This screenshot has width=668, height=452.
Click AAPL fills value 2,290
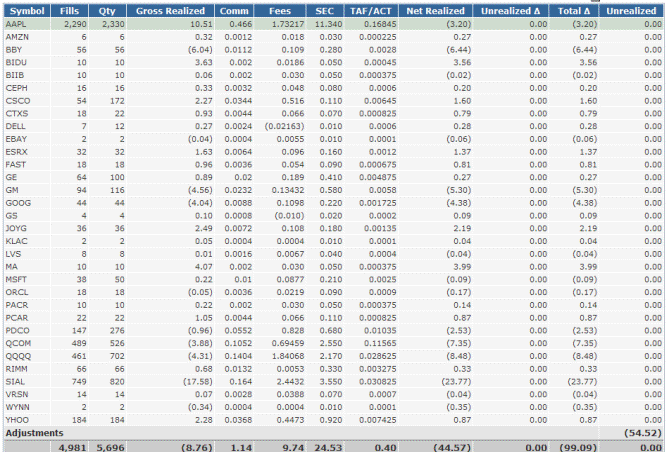[75, 24]
